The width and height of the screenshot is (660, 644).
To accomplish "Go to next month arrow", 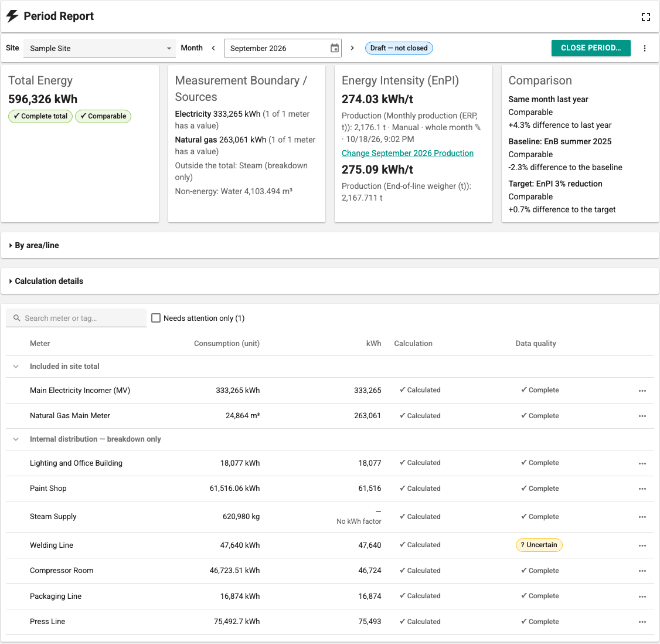I will click(x=352, y=48).
